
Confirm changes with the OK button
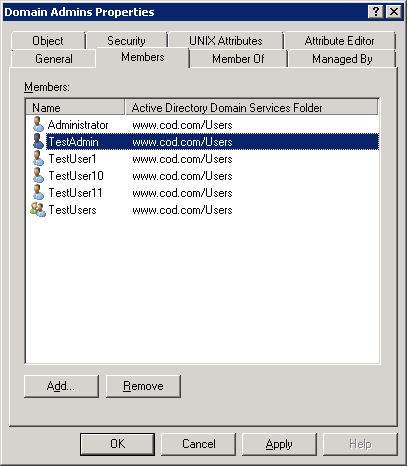[117, 444]
